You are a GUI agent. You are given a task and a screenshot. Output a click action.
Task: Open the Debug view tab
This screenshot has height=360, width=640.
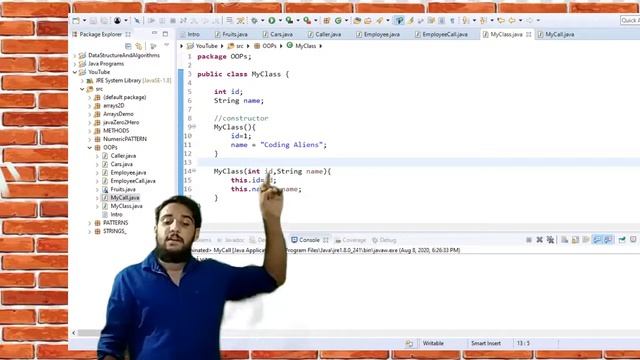384,240
